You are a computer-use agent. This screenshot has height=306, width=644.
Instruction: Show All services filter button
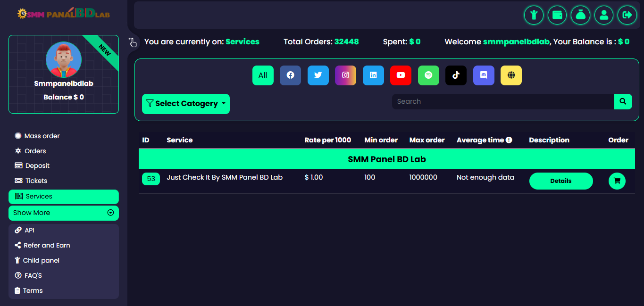[263, 75]
